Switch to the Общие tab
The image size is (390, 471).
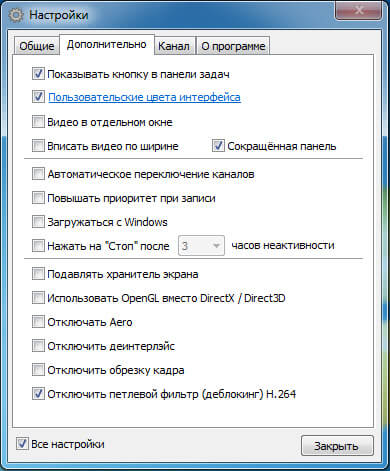coord(37,46)
